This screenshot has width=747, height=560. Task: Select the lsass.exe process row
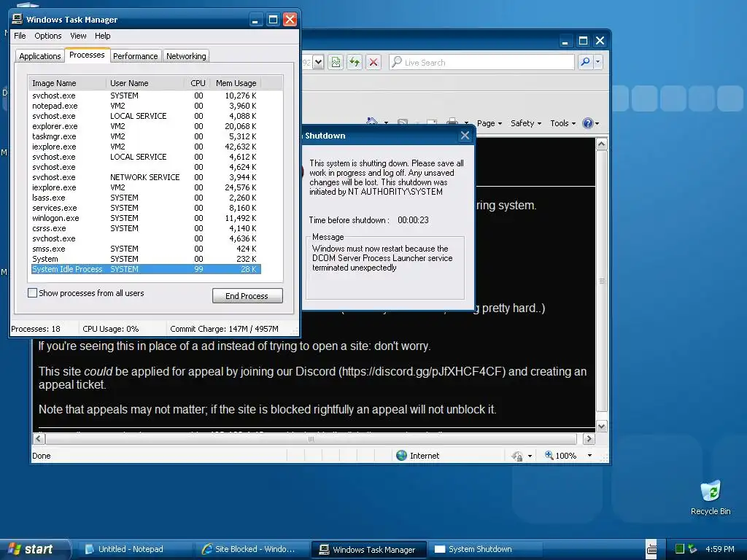tap(146, 198)
